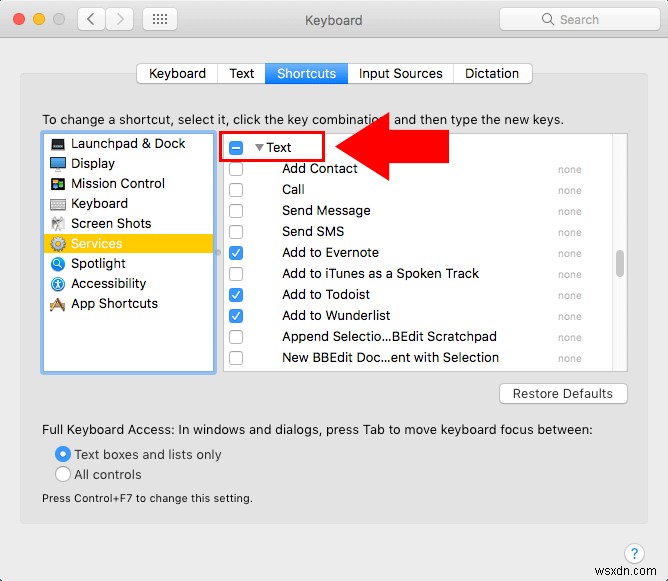Uncheck Add to Evernote
Viewport: 668px width, 581px height.
pos(236,253)
